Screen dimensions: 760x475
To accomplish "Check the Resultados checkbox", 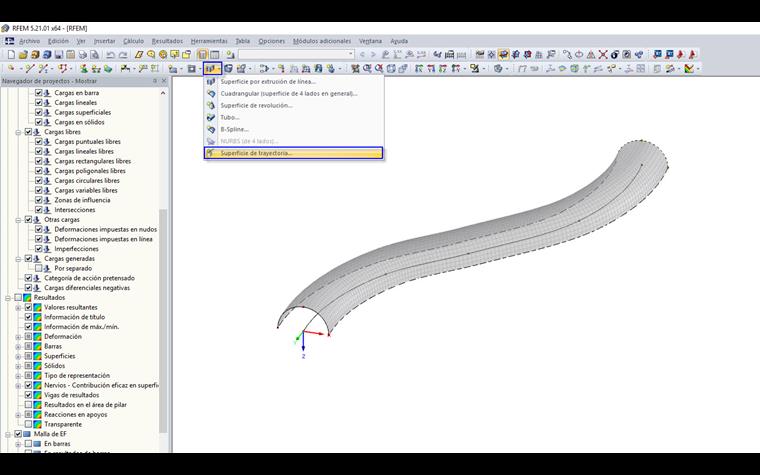I will pyautogui.click(x=18, y=297).
